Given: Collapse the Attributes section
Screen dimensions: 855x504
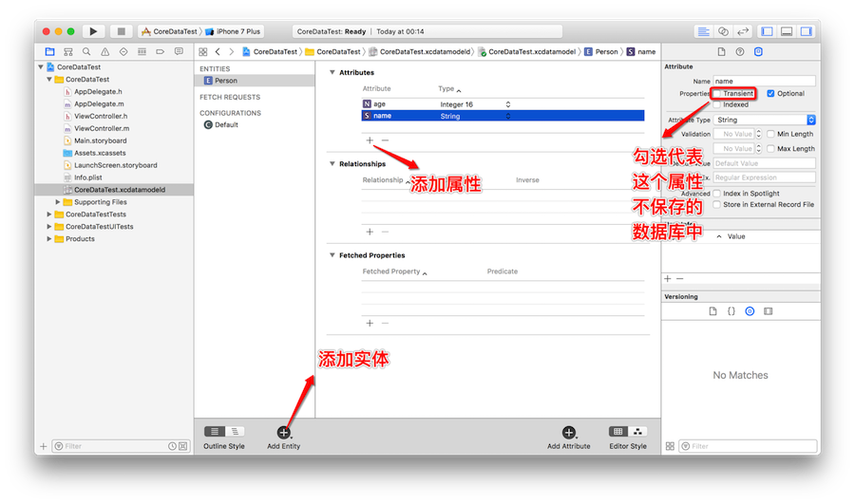Looking at the screenshot, I should (x=332, y=72).
